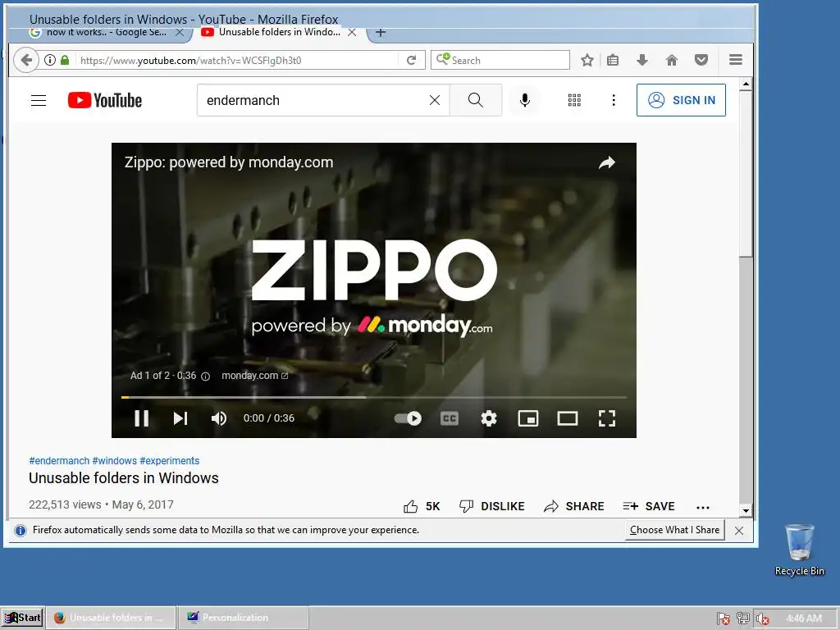
Task: Click Choose What I Share button
Action: click(674, 530)
